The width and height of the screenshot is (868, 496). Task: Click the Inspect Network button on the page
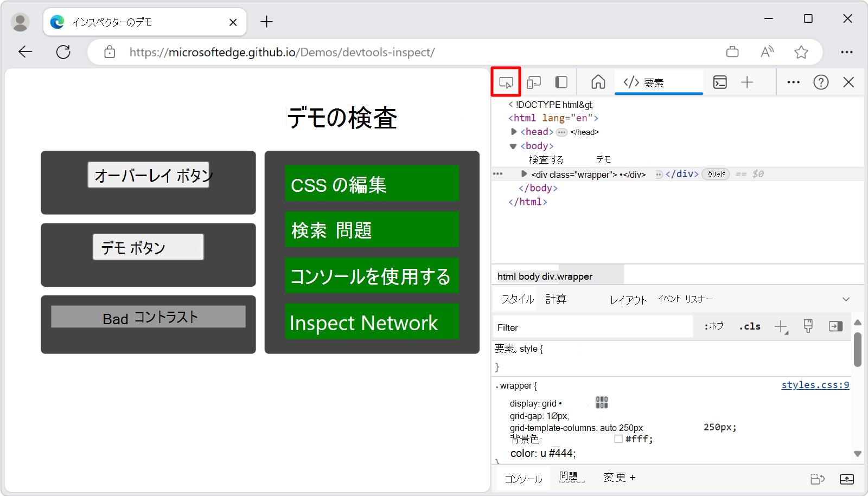(x=371, y=323)
